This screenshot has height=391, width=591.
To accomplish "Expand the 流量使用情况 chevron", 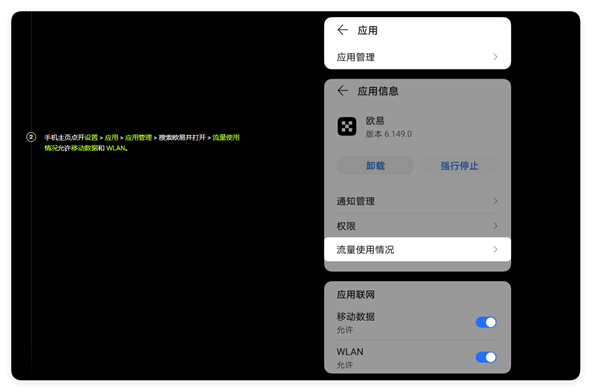I will (495, 249).
